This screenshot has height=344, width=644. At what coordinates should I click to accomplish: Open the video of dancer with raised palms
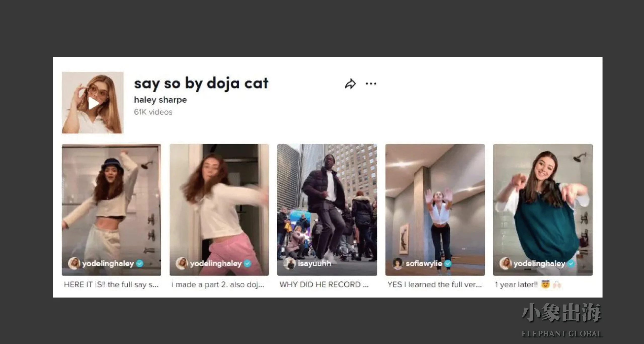435,210
